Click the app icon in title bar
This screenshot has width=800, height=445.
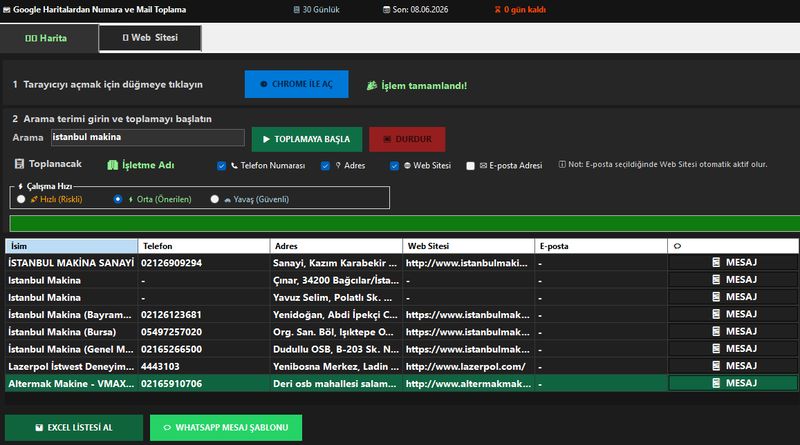pos(7,10)
